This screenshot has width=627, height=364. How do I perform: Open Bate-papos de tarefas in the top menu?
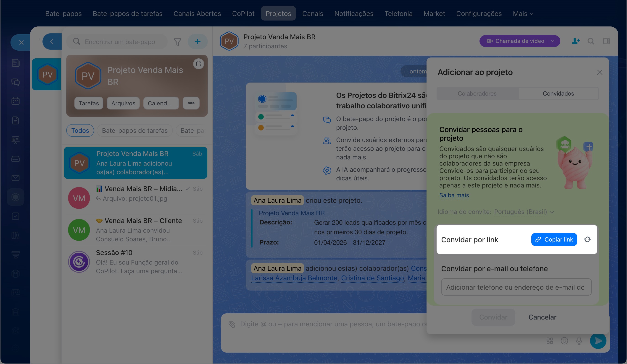pyautogui.click(x=128, y=13)
